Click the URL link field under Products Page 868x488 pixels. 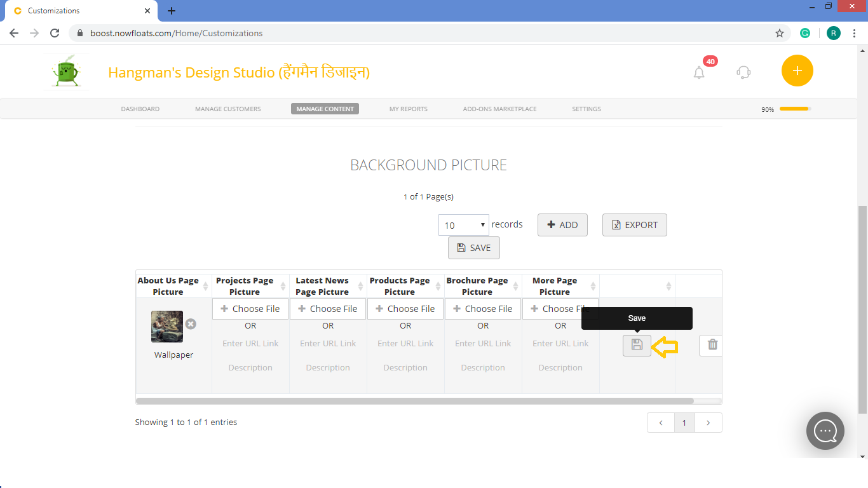(x=405, y=343)
